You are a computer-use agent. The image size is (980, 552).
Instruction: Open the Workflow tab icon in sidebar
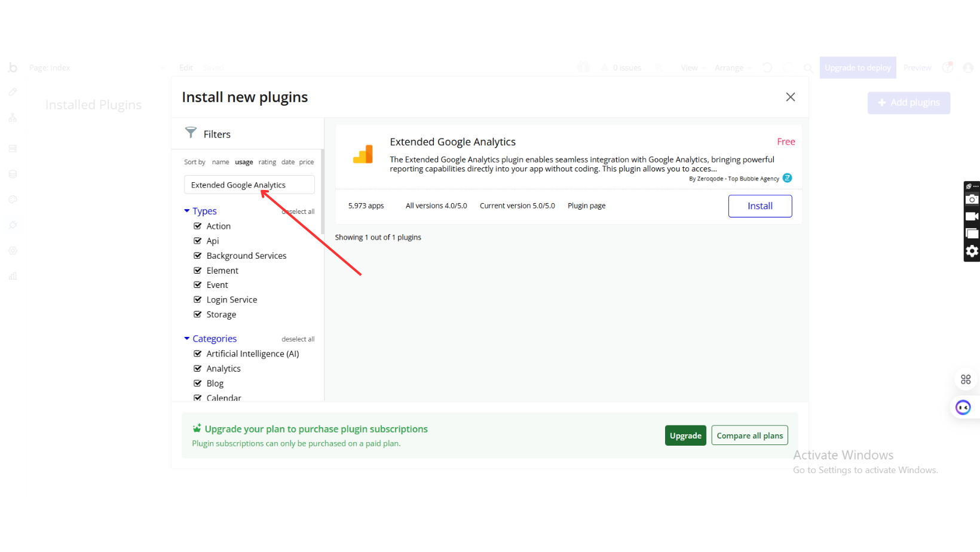coord(13,118)
